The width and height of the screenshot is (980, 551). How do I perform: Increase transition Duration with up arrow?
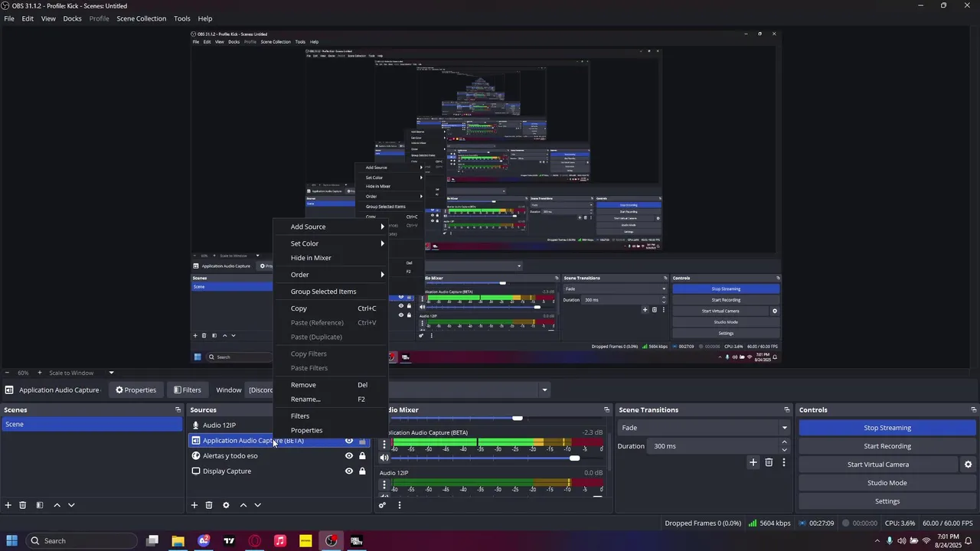[x=784, y=442]
